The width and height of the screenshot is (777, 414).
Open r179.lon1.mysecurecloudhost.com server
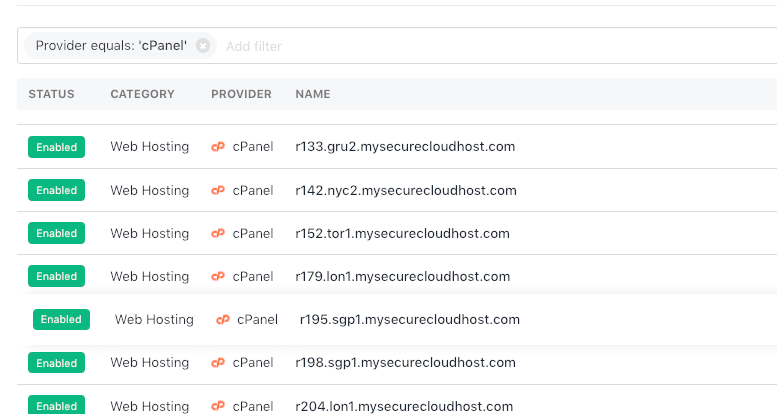tap(402, 277)
